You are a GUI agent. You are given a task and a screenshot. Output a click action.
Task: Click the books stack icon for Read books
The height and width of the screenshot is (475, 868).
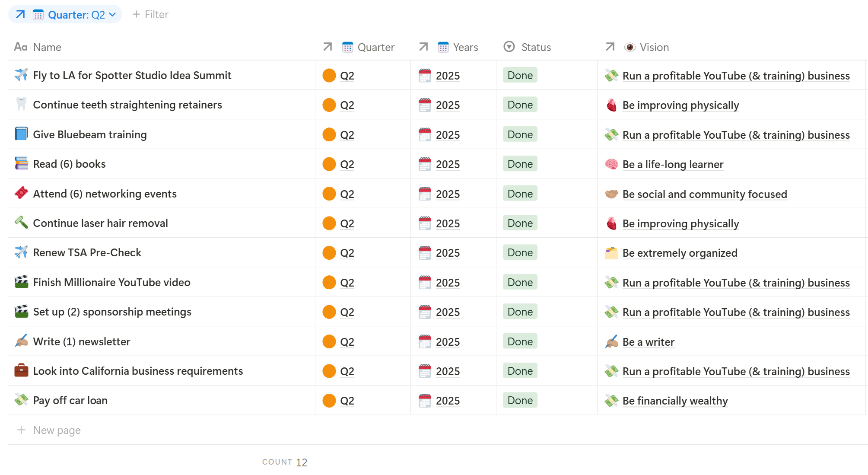pos(21,163)
